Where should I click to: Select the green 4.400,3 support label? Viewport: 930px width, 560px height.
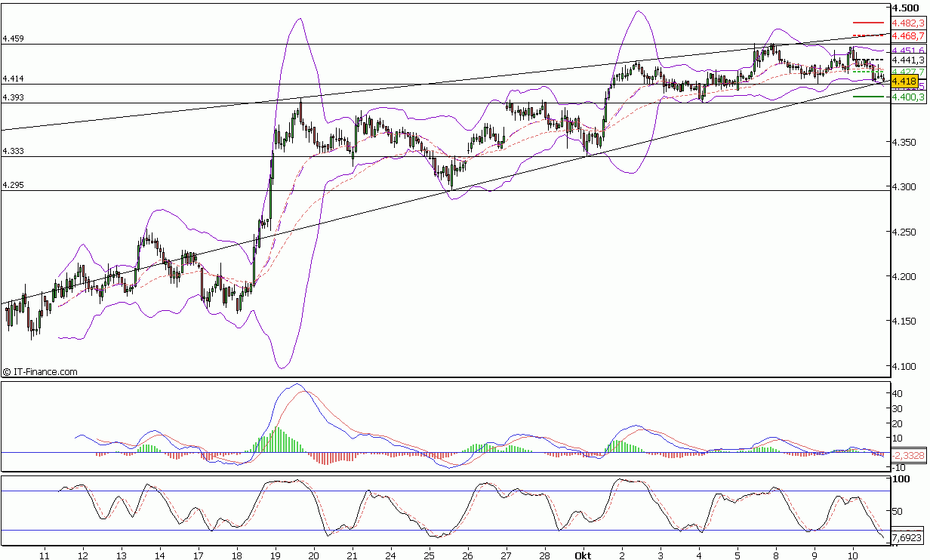[x=907, y=97]
